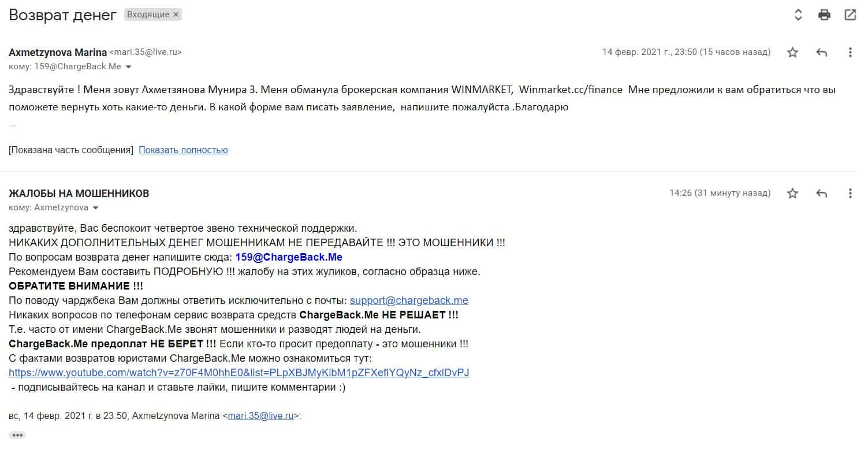Screen dimensions: 868x449
Task: Click the mari.35@live.ru address in quoted header
Action: (261, 415)
